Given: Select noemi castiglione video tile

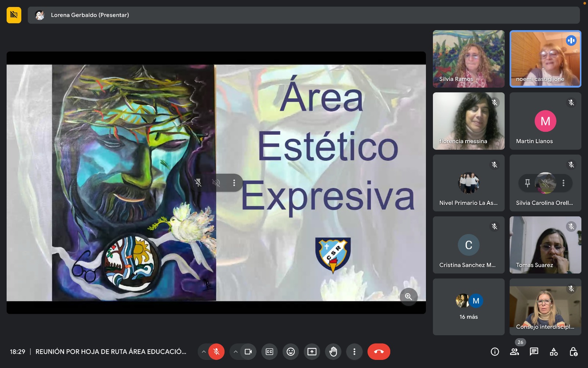Looking at the screenshot, I should coord(545,59).
